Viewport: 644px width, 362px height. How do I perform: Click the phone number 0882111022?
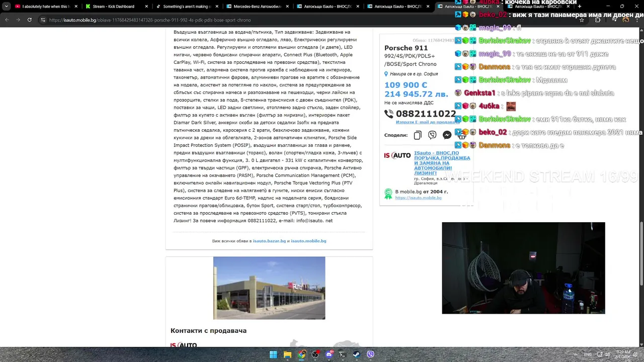coord(426,114)
